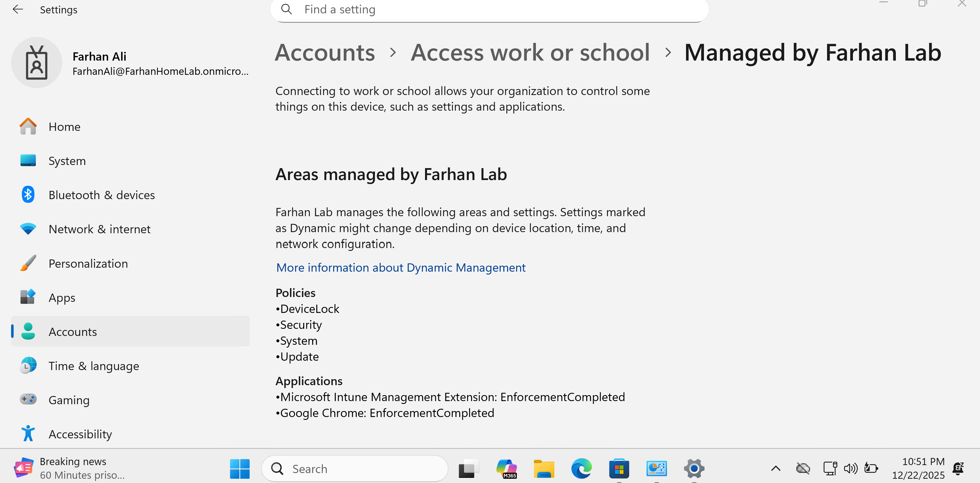The image size is (980, 483).
Task: Select the Bluetooth & devices icon
Action: pos(28,195)
